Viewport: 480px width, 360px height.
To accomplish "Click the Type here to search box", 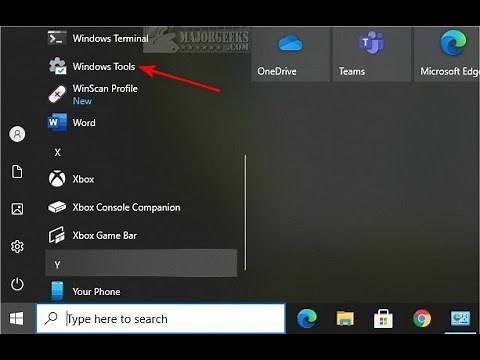I will pyautogui.click(x=161, y=318).
